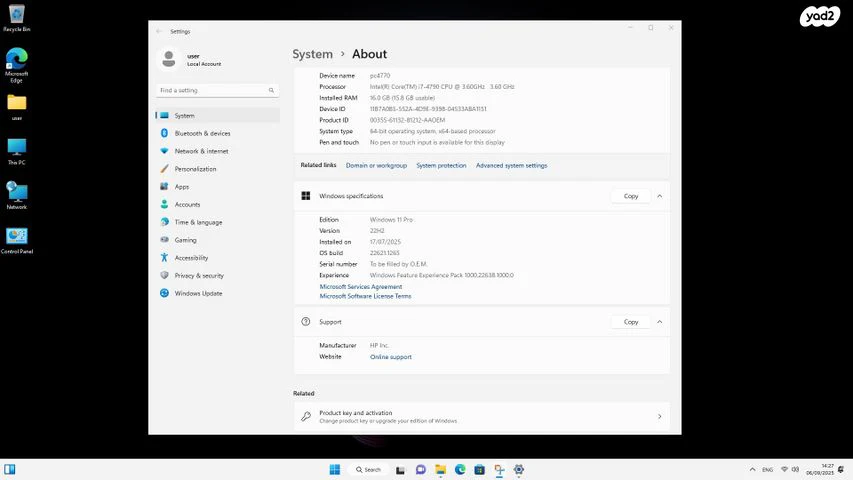Click the user avatar picture
The height and width of the screenshot is (480, 853).
169,59
